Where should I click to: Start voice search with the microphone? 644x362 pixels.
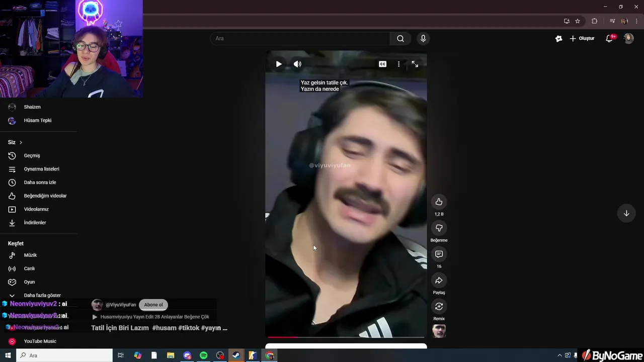[x=423, y=38]
